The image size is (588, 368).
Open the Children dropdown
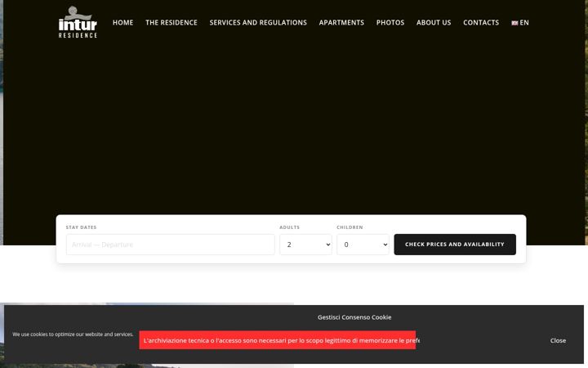coord(363,245)
